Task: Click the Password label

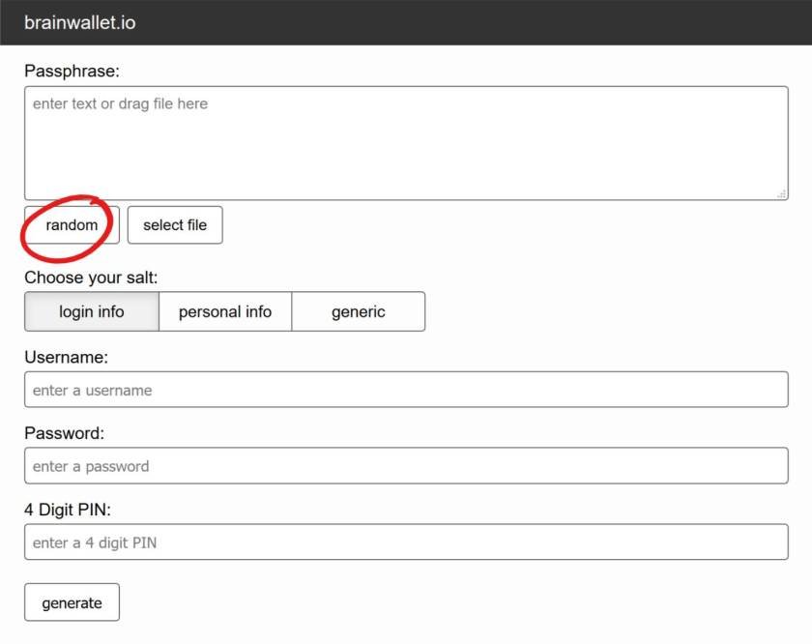Action: click(x=64, y=433)
